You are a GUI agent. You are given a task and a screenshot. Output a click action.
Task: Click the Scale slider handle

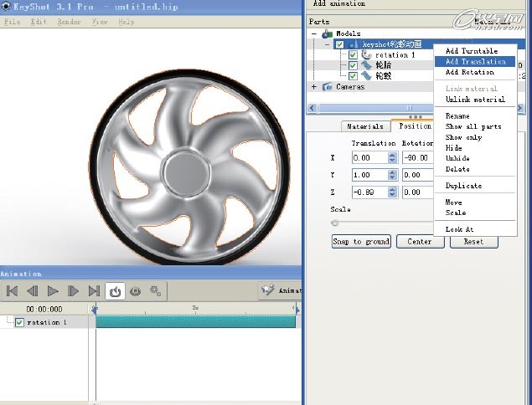pos(335,223)
